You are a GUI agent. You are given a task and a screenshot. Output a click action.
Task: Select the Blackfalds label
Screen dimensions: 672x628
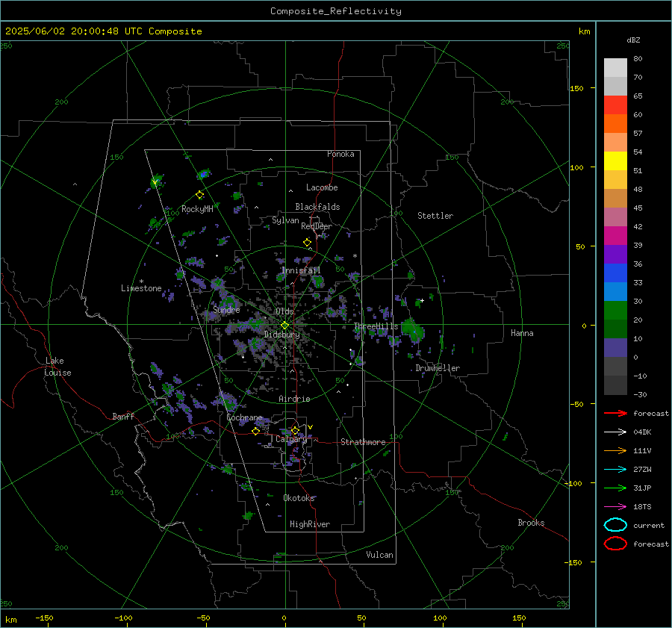pyautogui.click(x=317, y=207)
